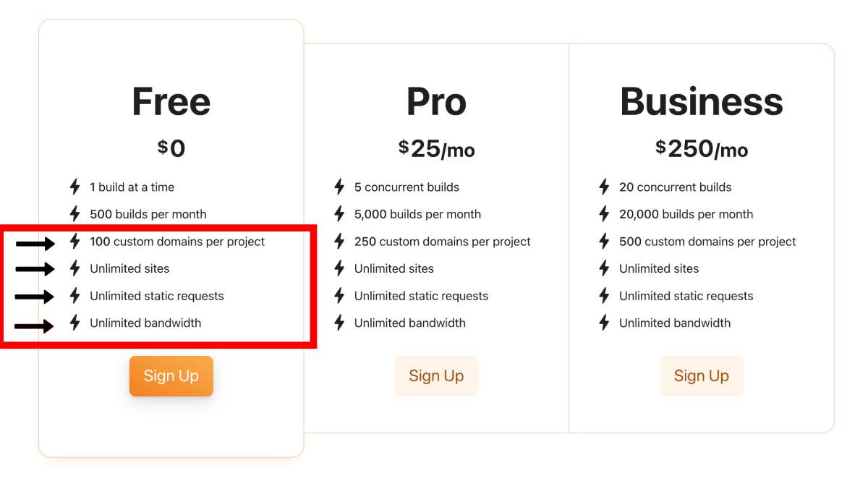Click the lightning icon beside '1 build at a time'

click(73, 187)
